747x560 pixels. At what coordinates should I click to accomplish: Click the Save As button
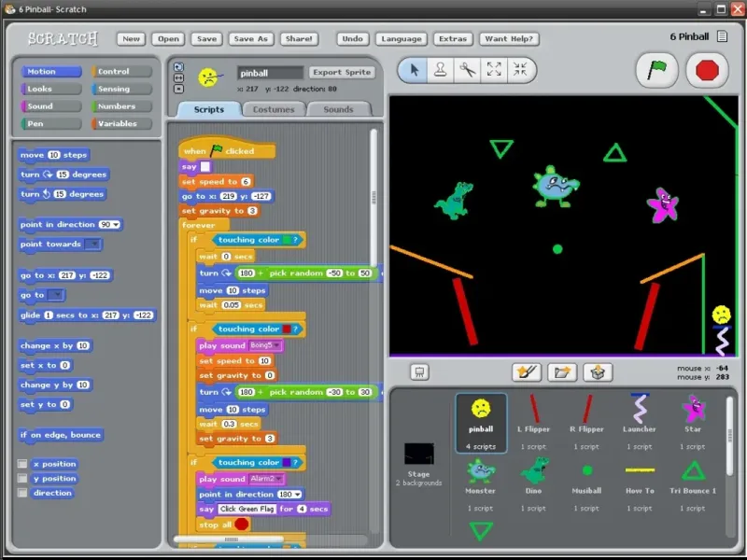click(x=251, y=39)
